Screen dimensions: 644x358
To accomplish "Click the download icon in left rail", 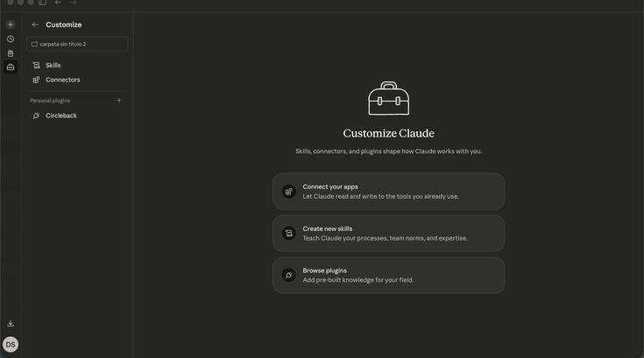I will 11,324.
